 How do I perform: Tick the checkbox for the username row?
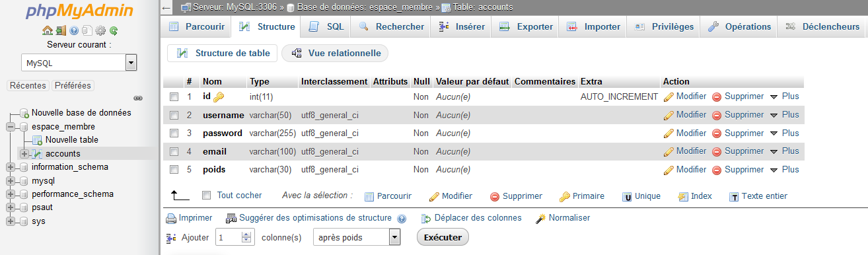click(x=174, y=115)
